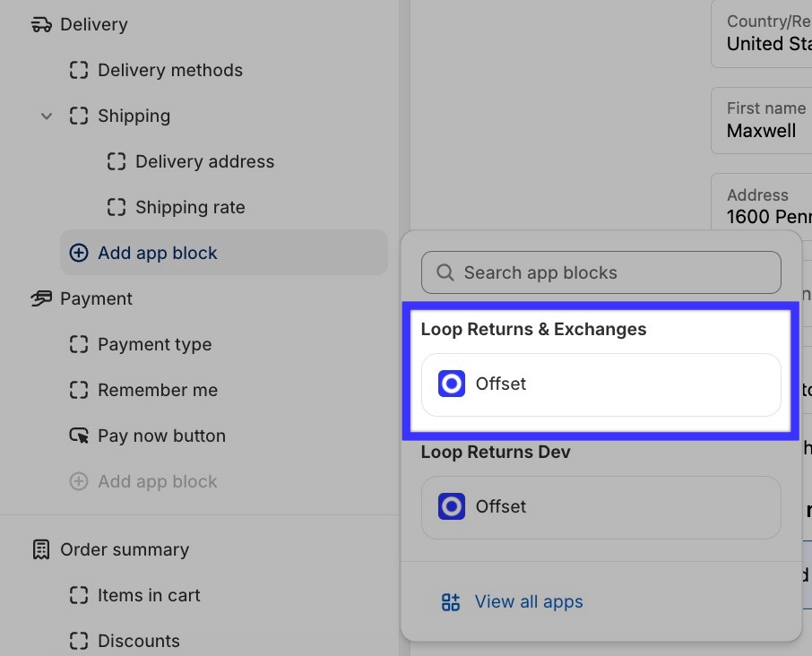Focus the Search app blocks field
This screenshot has height=656, width=812.
pos(609,272)
